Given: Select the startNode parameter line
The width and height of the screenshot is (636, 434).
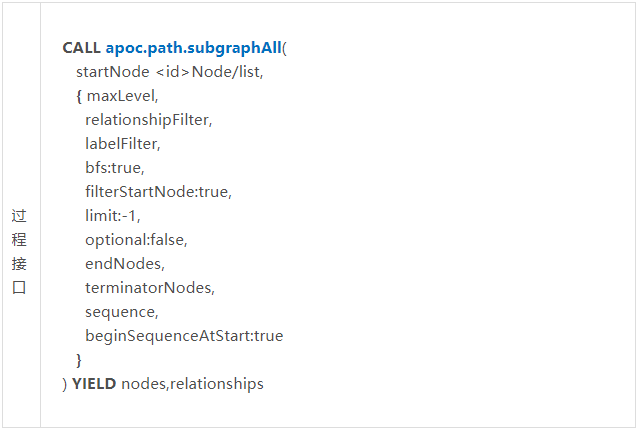Looking at the screenshot, I should [x=170, y=72].
